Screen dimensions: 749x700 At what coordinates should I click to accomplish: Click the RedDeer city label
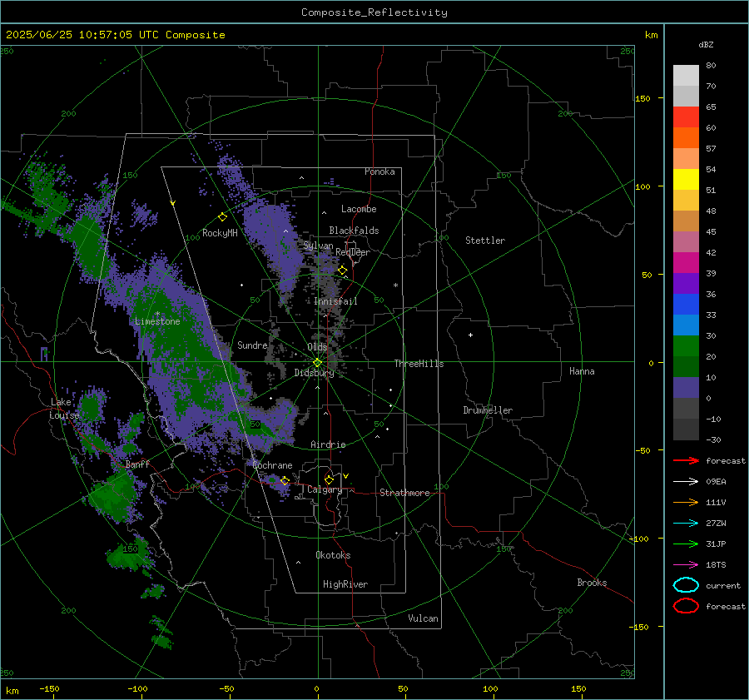point(353,252)
